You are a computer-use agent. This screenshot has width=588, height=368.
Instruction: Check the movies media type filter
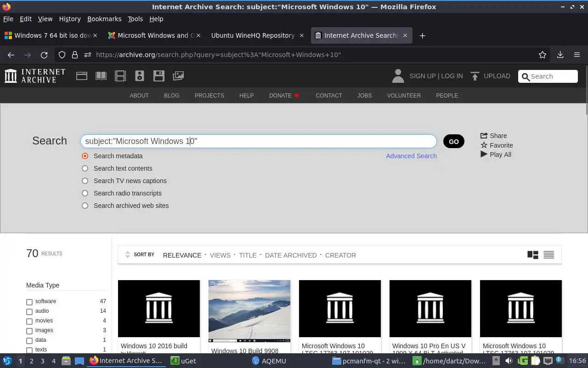(x=29, y=321)
